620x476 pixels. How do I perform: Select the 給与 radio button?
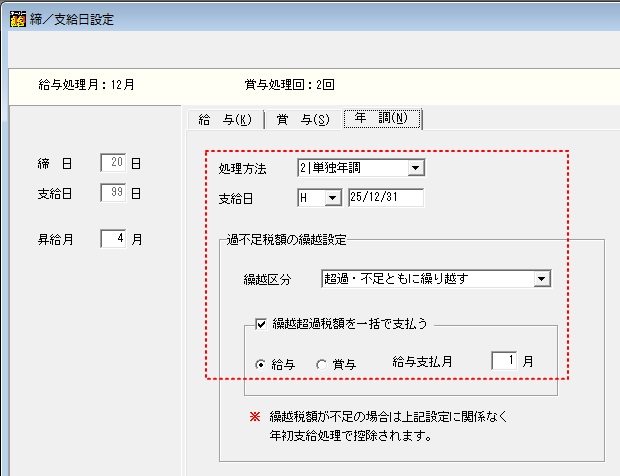pos(261,365)
